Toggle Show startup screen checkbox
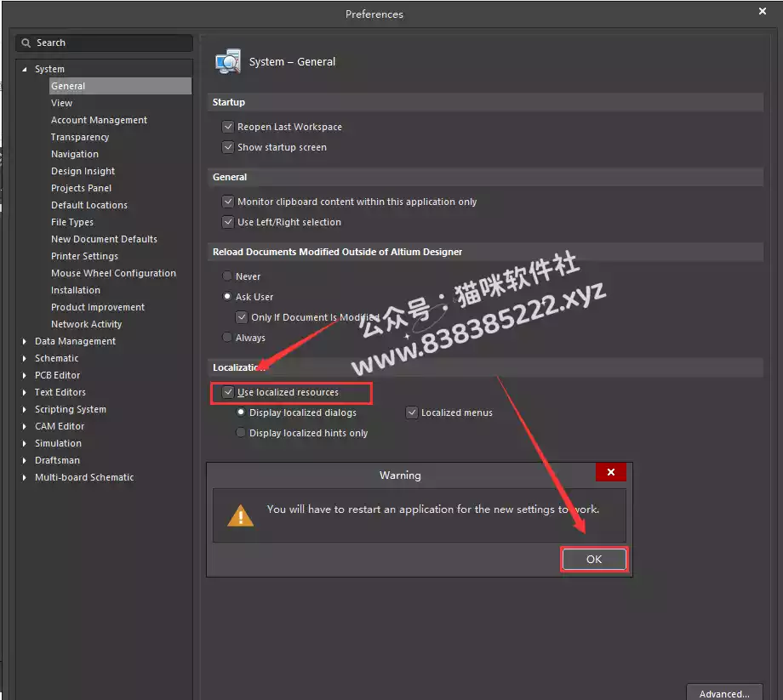This screenshot has height=700, width=783. coord(228,147)
